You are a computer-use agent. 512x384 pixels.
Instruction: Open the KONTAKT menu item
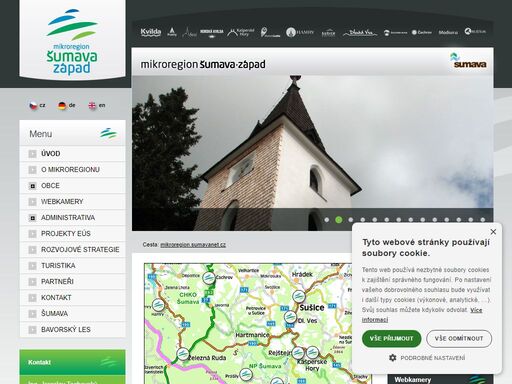[x=72, y=298]
